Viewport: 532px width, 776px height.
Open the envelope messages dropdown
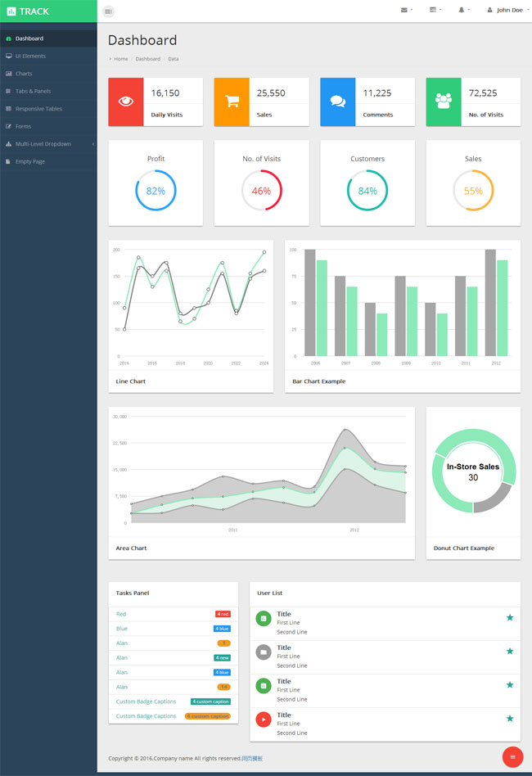(x=406, y=10)
